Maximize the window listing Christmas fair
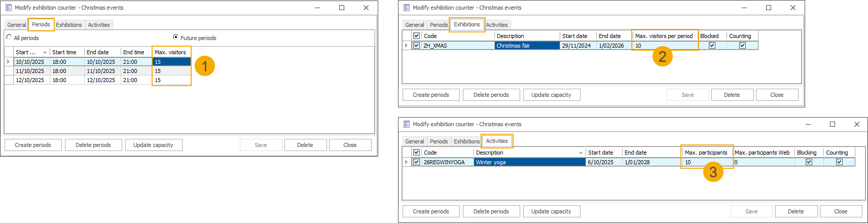 [769, 8]
